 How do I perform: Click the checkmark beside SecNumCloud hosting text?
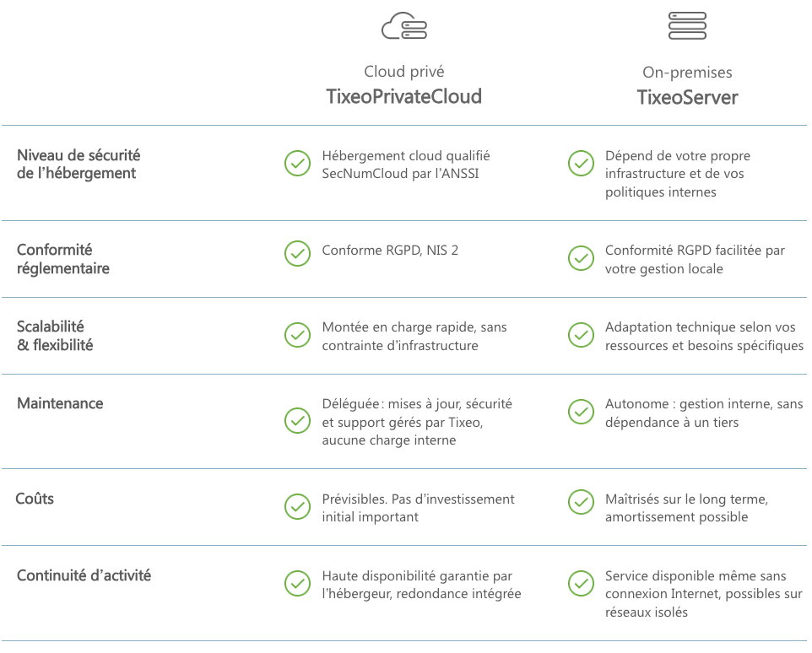[x=297, y=164]
